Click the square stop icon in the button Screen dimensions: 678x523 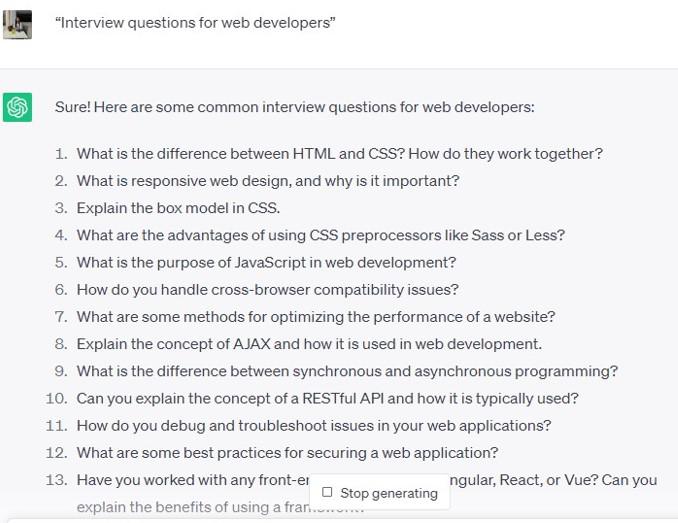coord(327,493)
